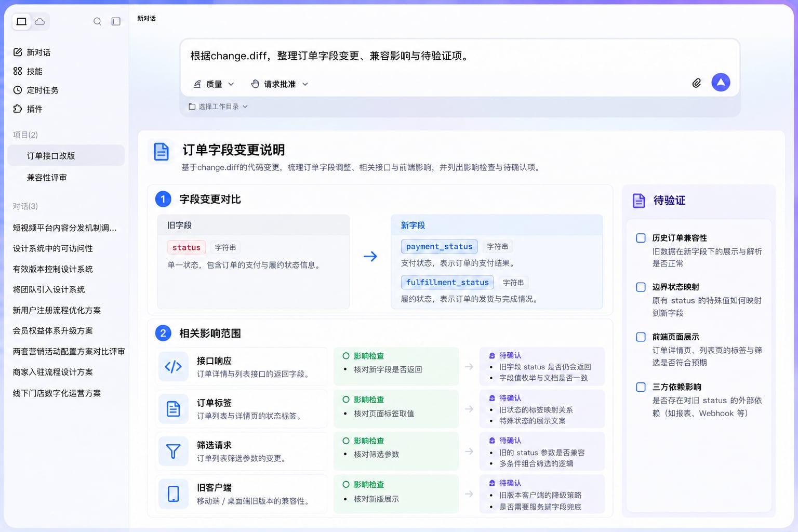This screenshot has height=532, width=798.
Task: Select project 订单接口改版
Action: (x=66, y=156)
